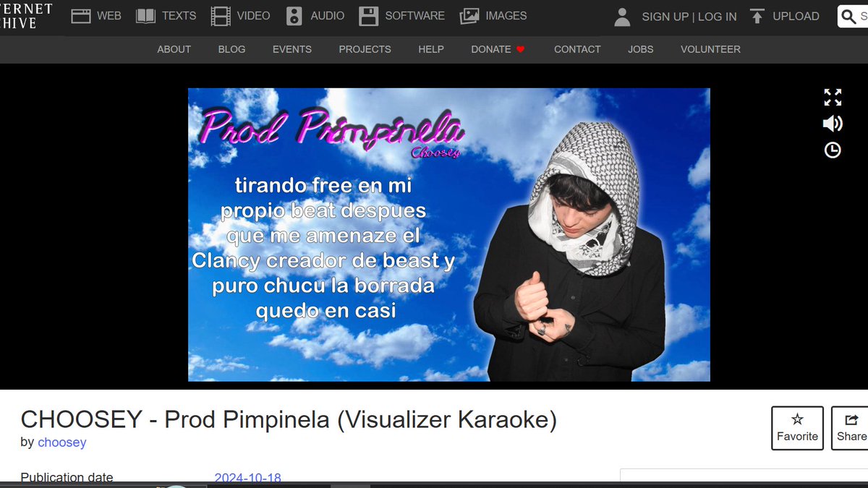The width and height of the screenshot is (868, 488).
Task: Click the Internet Archive logo
Action: pos(26,16)
